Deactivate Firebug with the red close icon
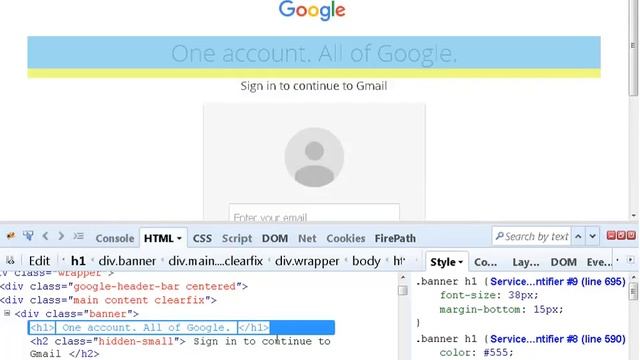This screenshot has width=640, height=360. [631, 235]
